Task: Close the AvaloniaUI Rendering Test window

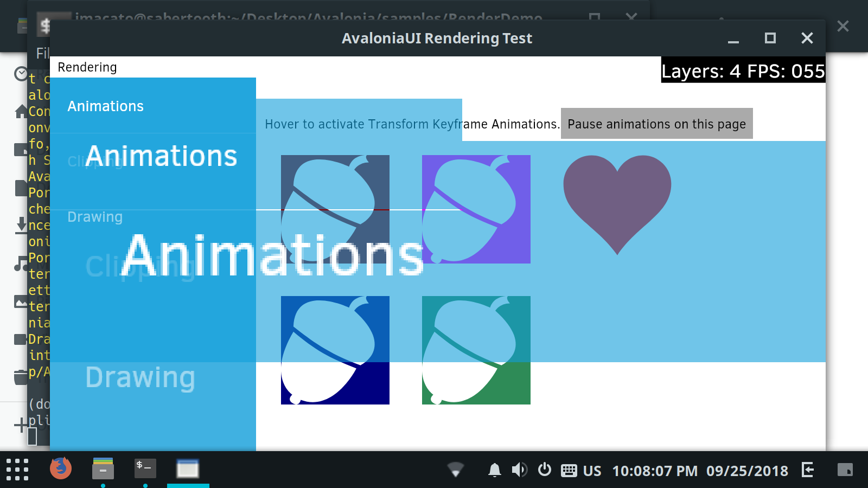Action: coord(807,38)
